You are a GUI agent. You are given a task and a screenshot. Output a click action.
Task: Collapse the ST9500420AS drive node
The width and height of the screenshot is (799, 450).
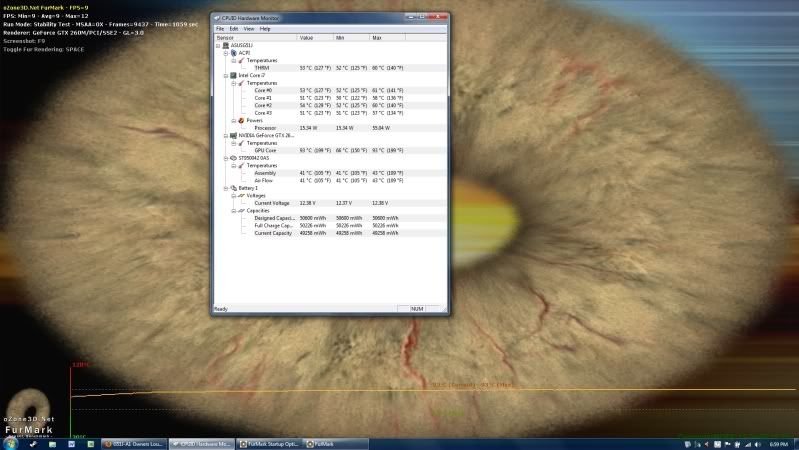[x=226, y=158]
